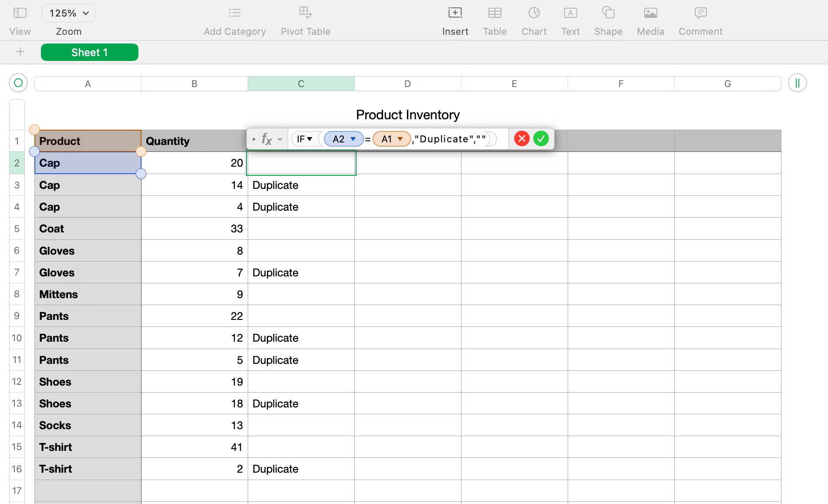The image size is (828, 504).
Task: Click the Shape toolbar icon
Action: (x=608, y=13)
